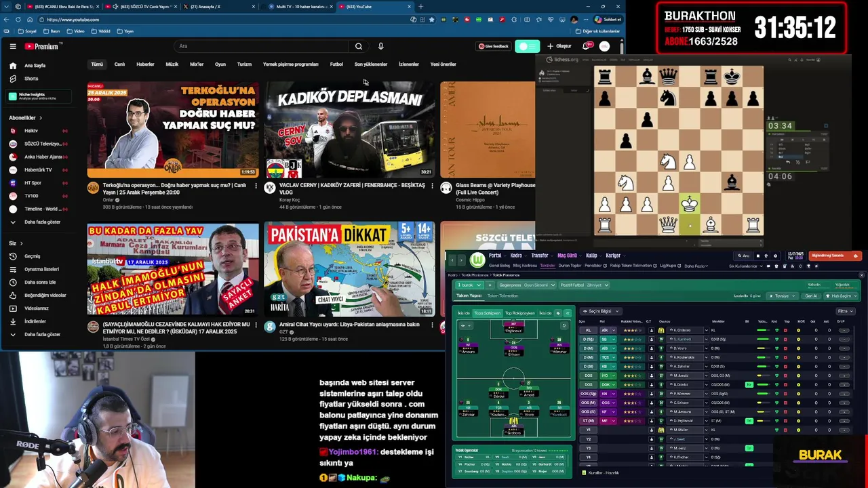Collapse the pitch panel with the double-arrow icon
This screenshot has height=488, width=868.
[x=567, y=313]
